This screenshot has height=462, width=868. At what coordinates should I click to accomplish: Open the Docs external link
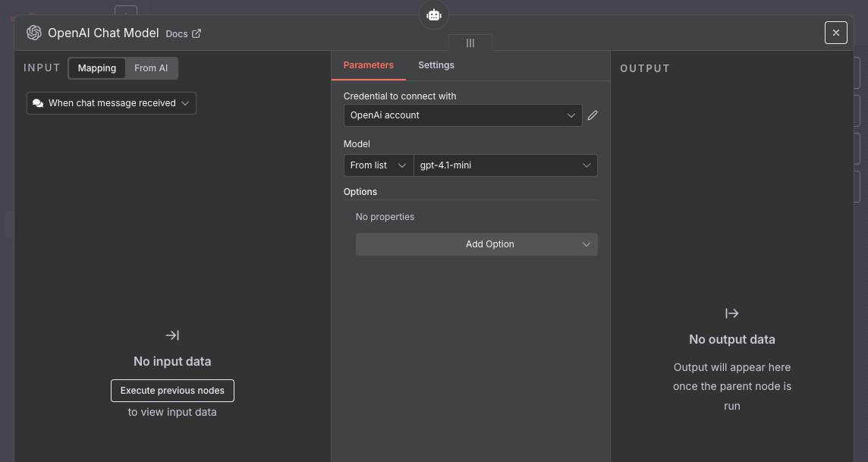tap(183, 33)
